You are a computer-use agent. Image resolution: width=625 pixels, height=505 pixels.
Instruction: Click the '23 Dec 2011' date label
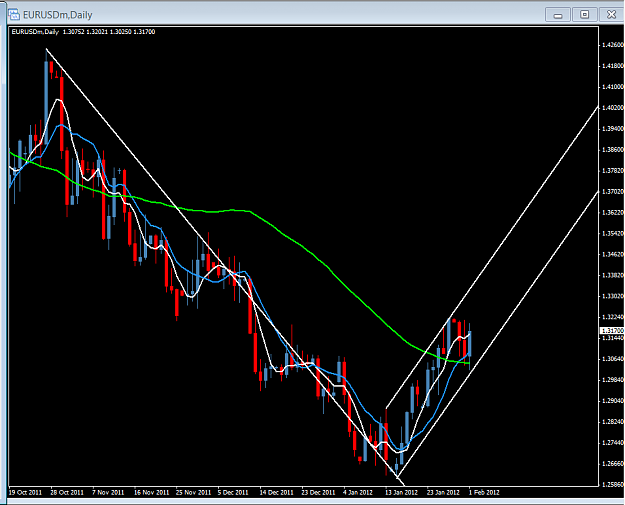pos(318,493)
